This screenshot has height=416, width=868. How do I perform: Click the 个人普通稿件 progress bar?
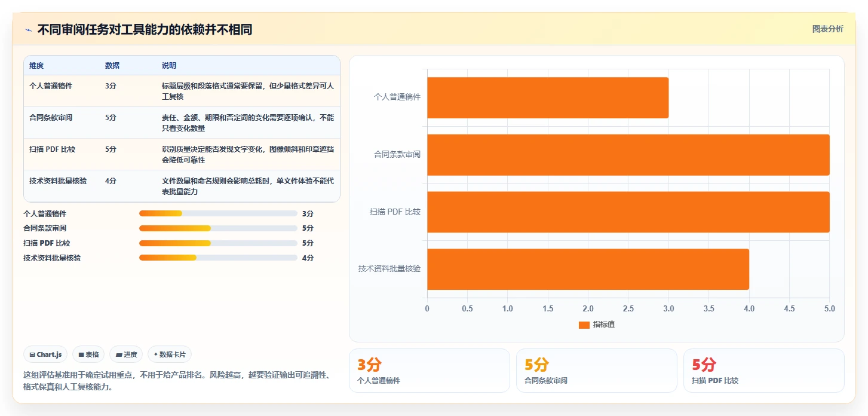(218, 213)
